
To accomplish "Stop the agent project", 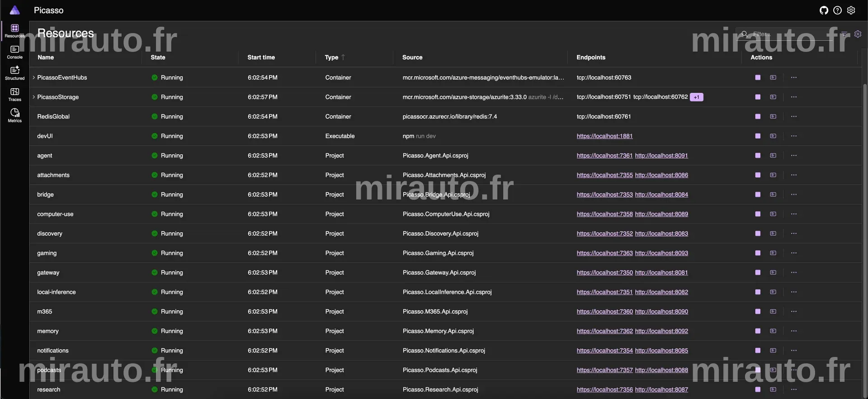I will tap(758, 155).
